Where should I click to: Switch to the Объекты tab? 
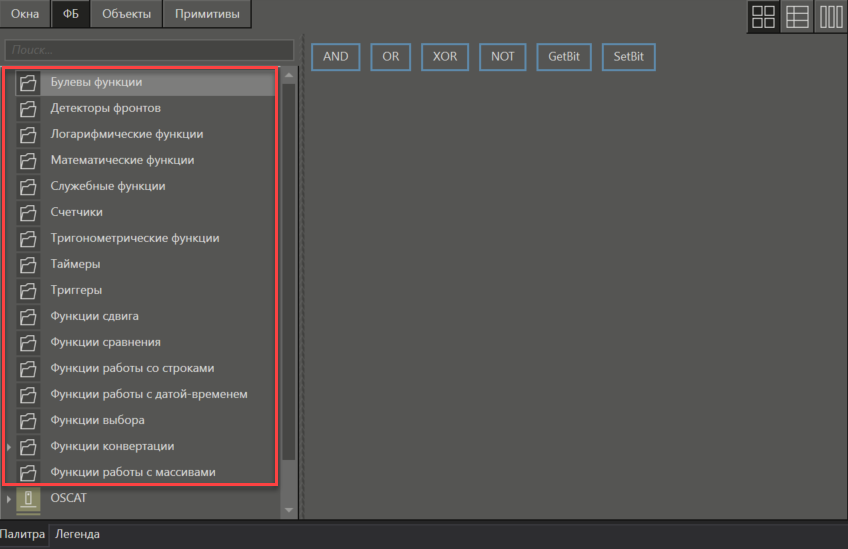click(127, 14)
